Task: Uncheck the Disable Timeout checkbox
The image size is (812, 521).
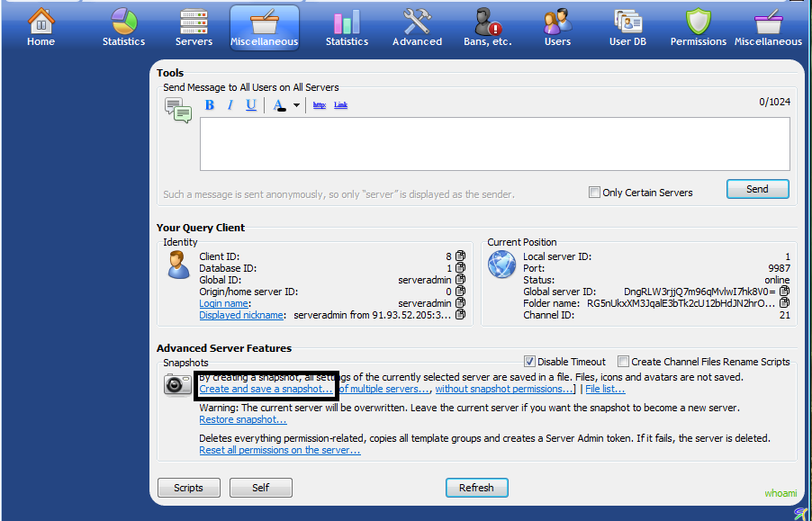Action: click(x=529, y=361)
